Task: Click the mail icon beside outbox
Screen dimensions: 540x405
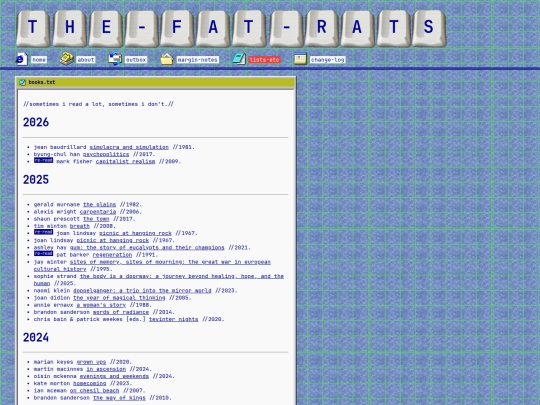Action: pyautogui.click(x=115, y=59)
